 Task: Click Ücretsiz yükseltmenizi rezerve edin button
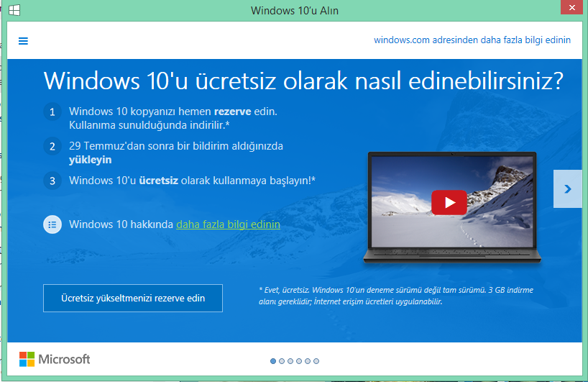coord(133,298)
